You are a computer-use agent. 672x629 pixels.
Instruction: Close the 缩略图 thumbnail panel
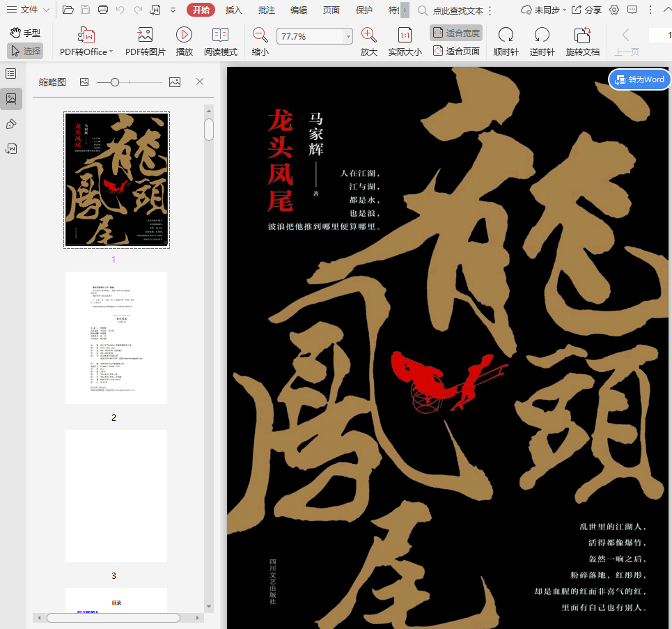pos(200,81)
